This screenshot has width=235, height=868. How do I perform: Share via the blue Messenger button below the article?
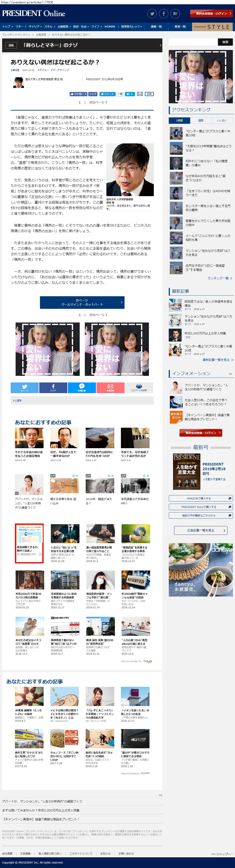(82, 388)
